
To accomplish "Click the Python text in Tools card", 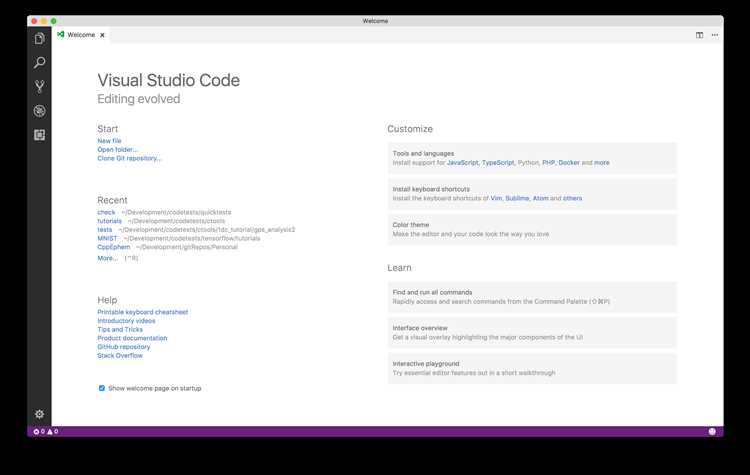I will [528, 163].
